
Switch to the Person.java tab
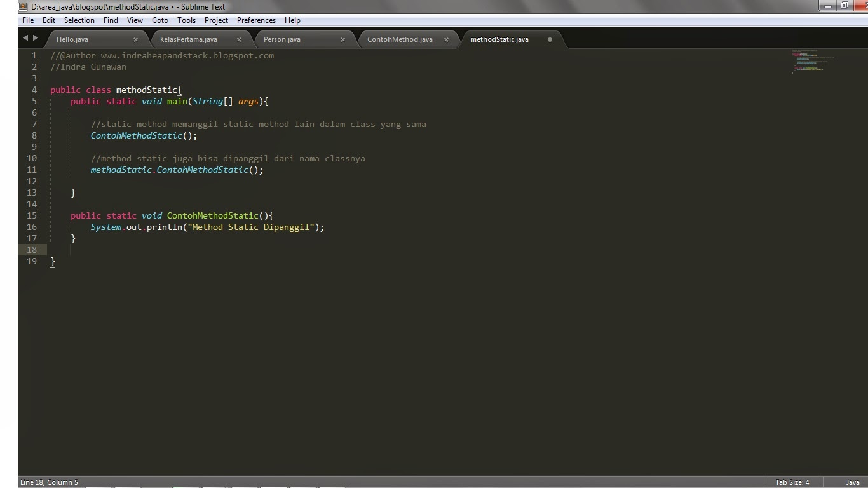click(282, 39)
